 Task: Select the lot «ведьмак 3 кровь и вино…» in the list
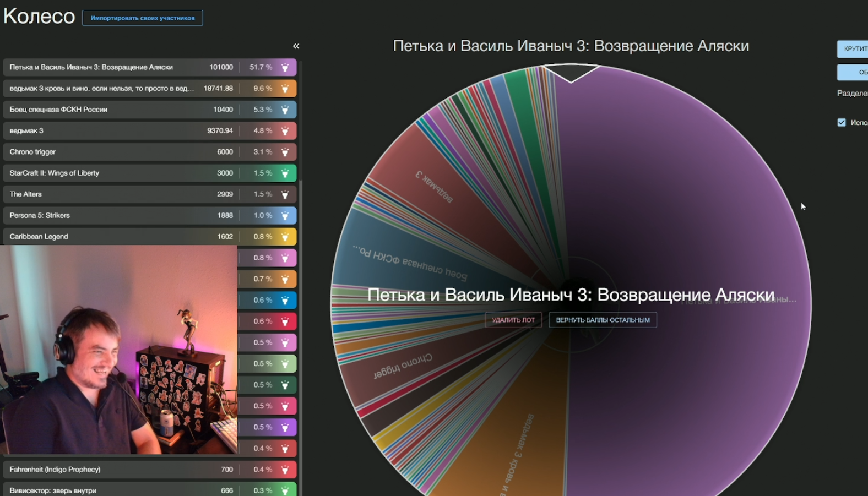coord(102,88)
